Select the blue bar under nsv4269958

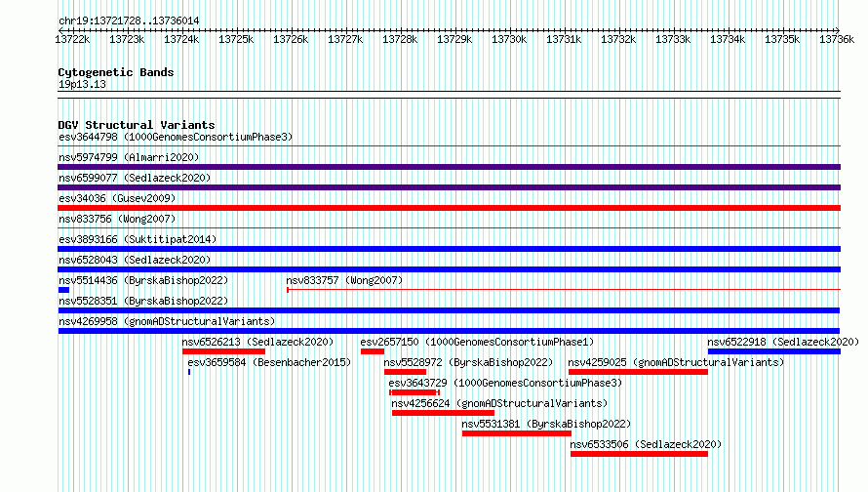[x=449, y=331]
